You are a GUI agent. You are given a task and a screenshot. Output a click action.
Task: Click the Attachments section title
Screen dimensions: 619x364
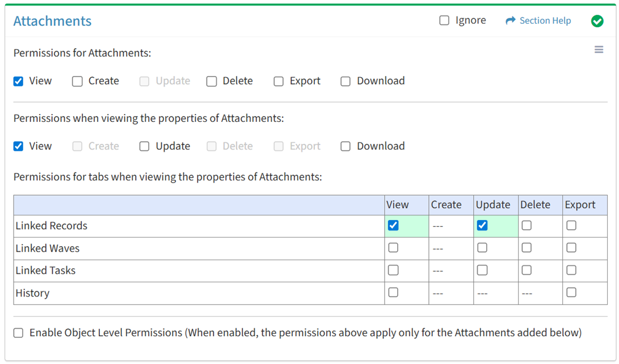(53, 21)
